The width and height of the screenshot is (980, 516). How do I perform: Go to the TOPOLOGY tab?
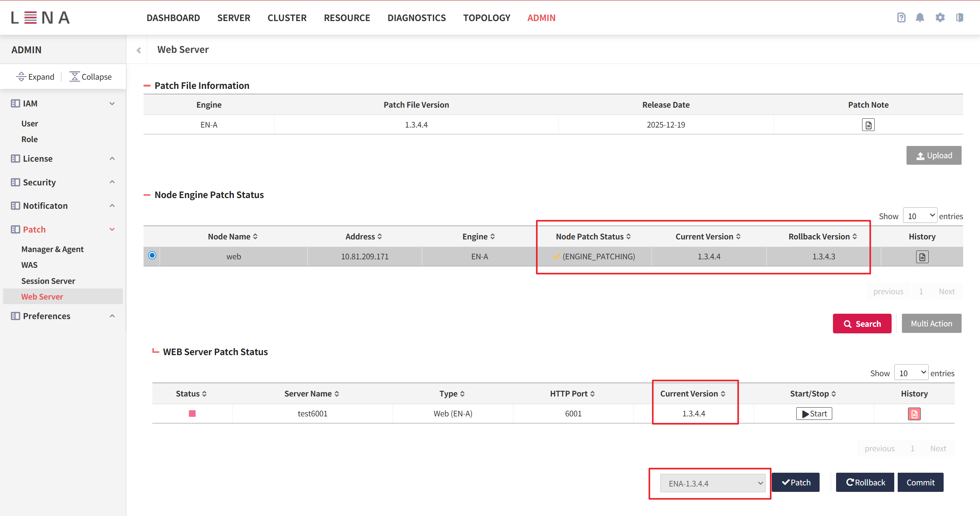tap(487, 18)
